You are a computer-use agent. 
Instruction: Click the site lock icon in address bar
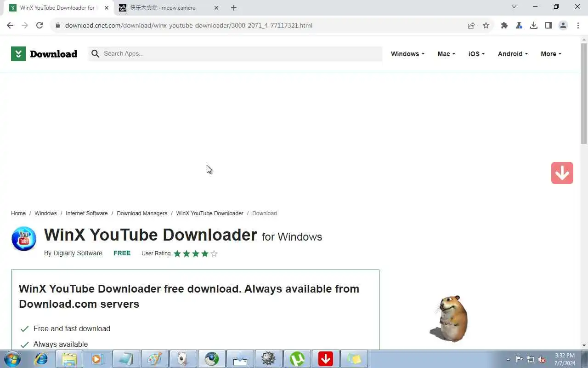(x=58, y=25)
